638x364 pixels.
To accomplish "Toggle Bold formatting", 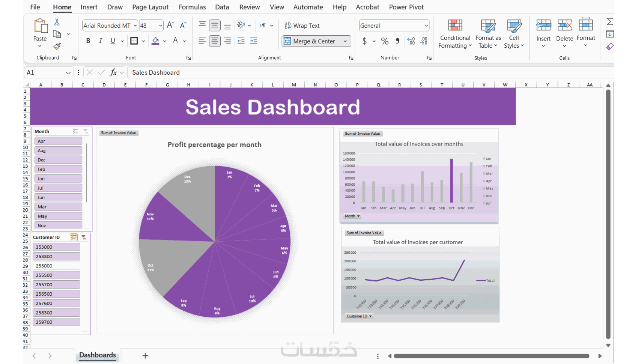I will click(x=88, y=41).
